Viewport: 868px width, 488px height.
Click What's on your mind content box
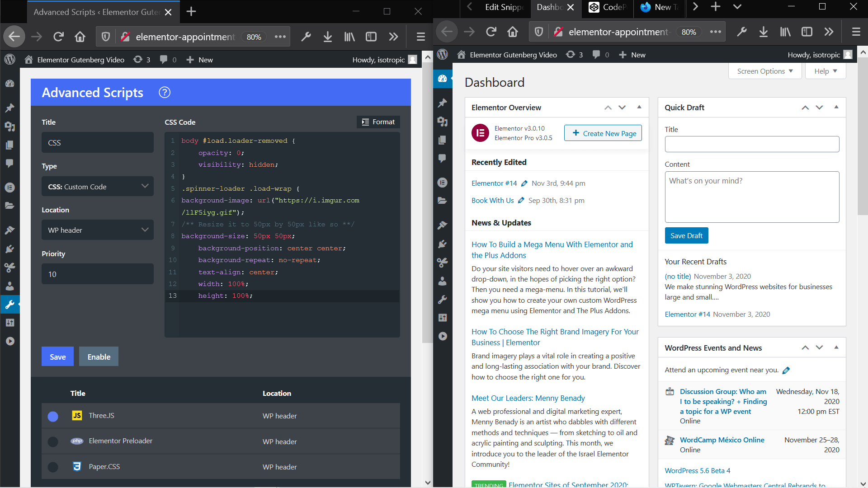coord(752,197)
